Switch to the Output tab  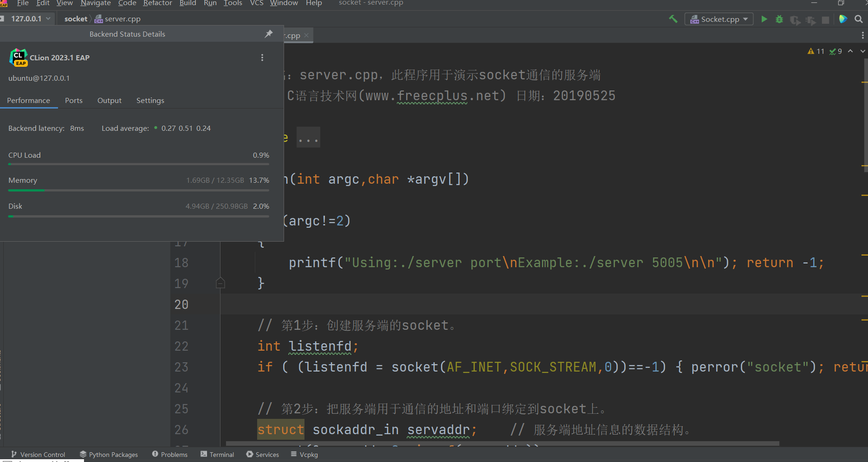109,100
